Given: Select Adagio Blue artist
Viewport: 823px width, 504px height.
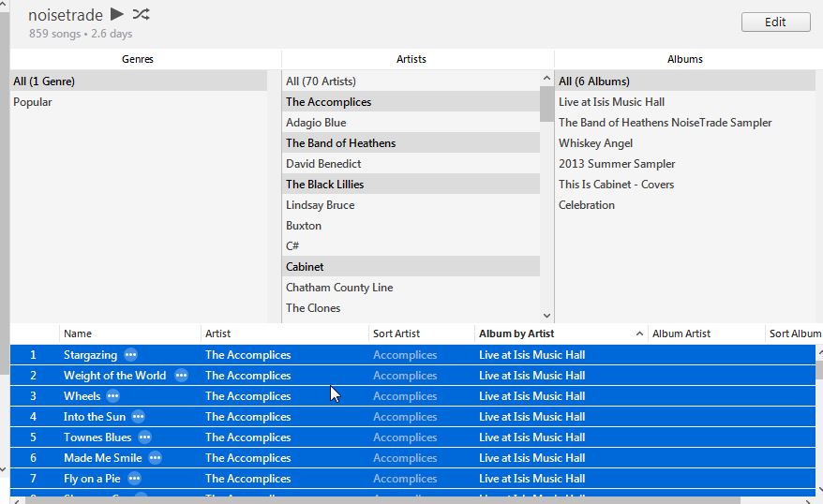Looking at the screenshot, I should click(x=411, y=122).
